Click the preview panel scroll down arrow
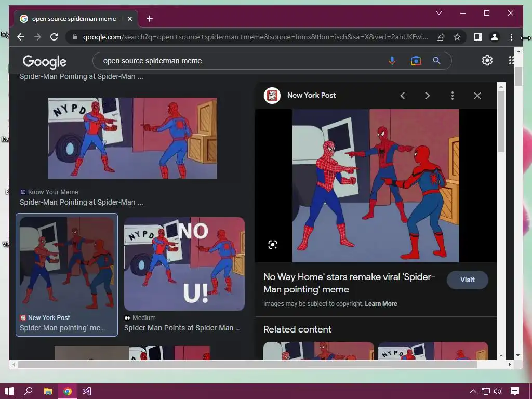 pos(501,356)
